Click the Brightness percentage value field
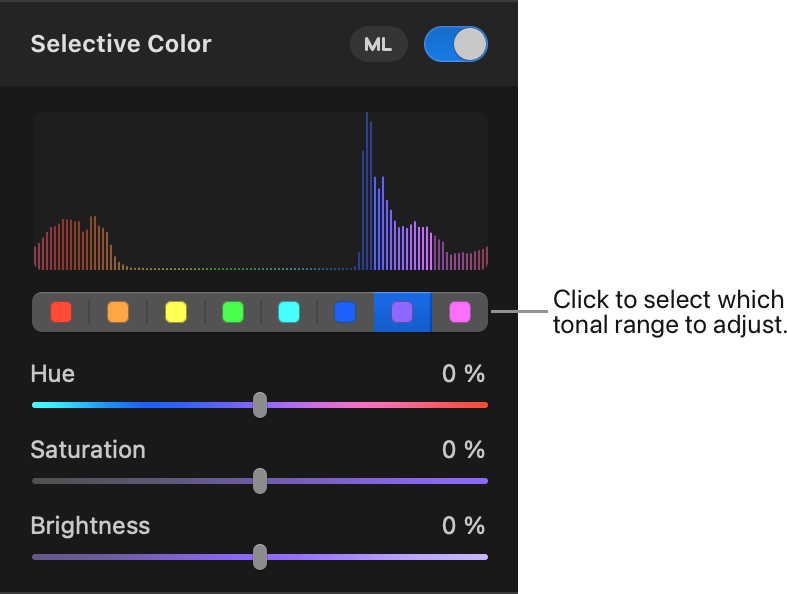787x594 pixels. 463,526
